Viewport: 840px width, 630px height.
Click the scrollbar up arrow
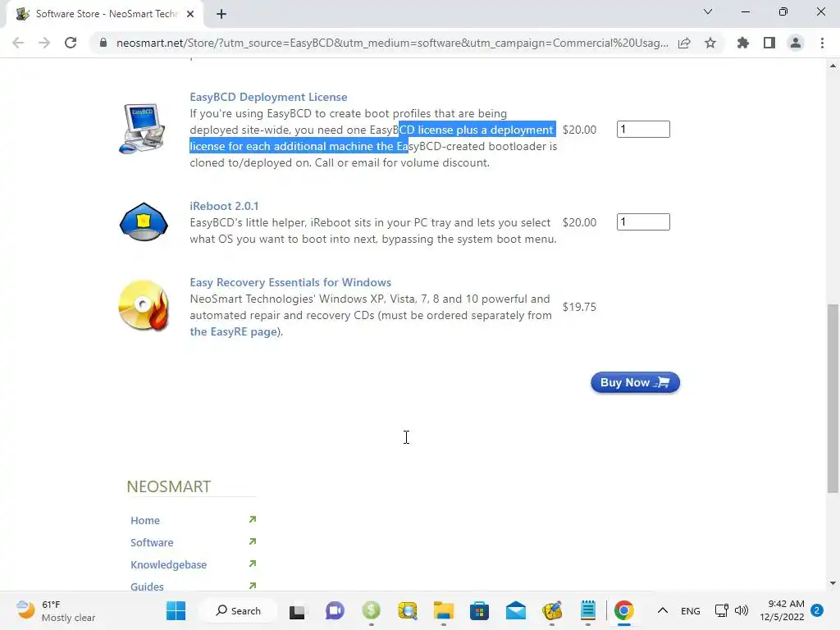(833, 66)
